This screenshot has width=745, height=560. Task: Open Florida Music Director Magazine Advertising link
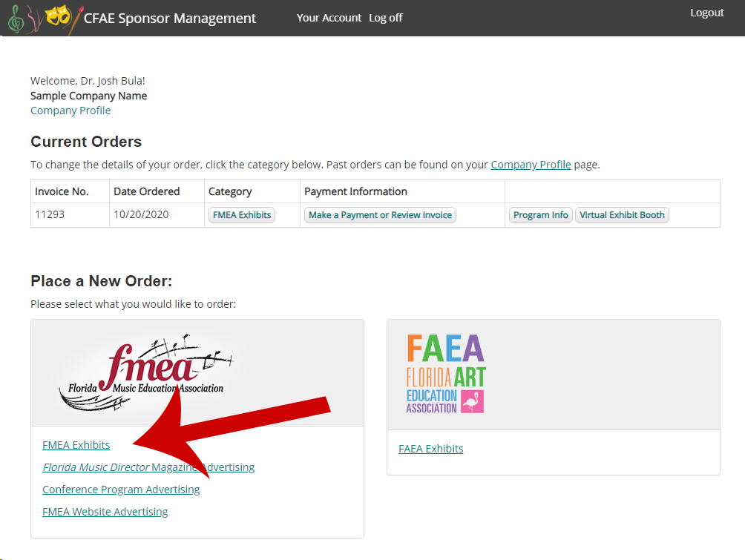148,467
